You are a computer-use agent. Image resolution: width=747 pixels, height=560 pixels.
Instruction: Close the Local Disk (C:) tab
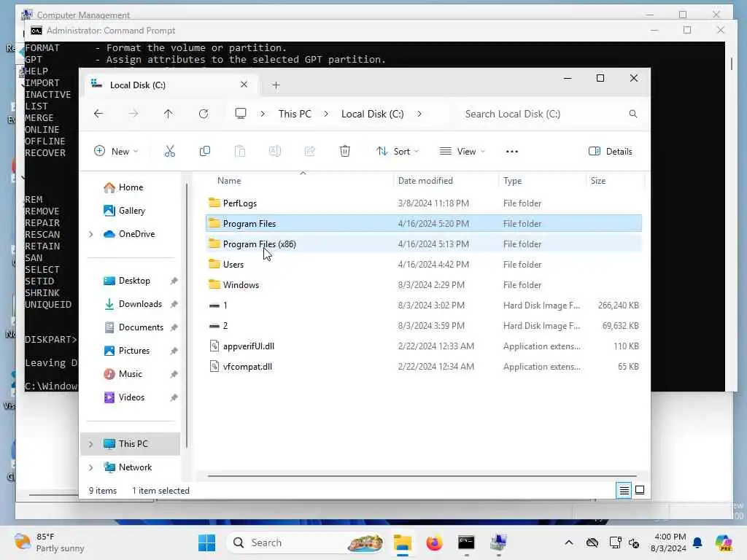[244, 85]
